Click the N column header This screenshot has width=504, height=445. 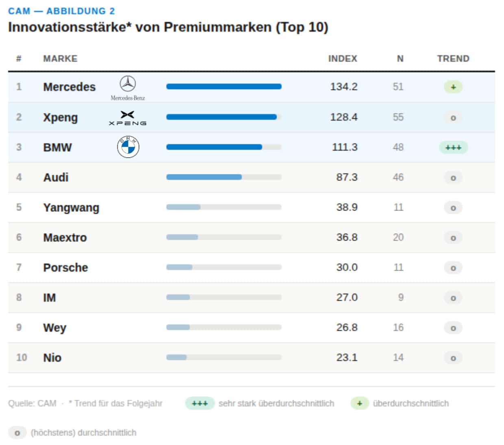400,59
